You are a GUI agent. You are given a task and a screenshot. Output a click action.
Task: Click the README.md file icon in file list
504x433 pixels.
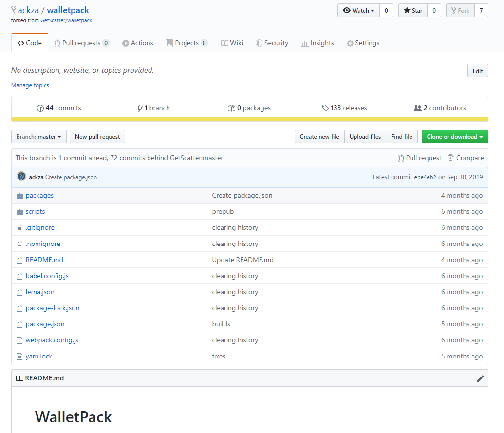coord(19,260)
